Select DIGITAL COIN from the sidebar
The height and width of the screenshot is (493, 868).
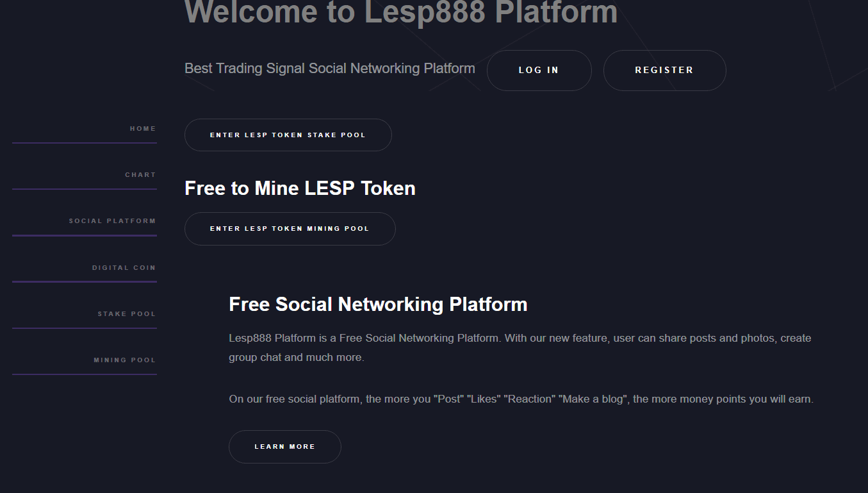(123, 267)
